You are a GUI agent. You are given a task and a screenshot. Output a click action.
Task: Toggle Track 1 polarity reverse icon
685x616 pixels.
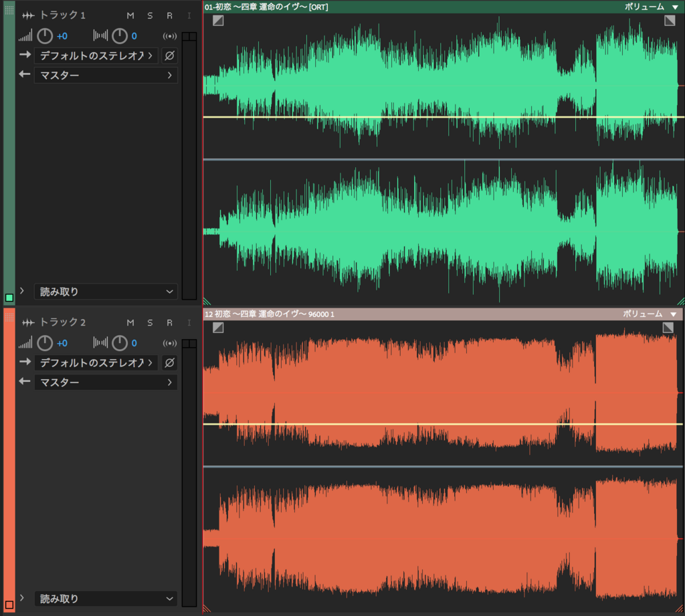click(169, 56)
